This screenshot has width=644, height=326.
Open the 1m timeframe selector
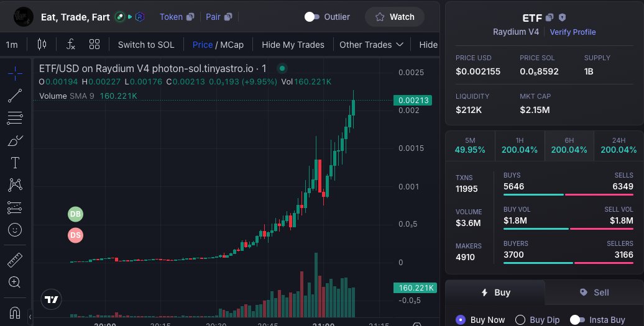click(x=12, y=45)
